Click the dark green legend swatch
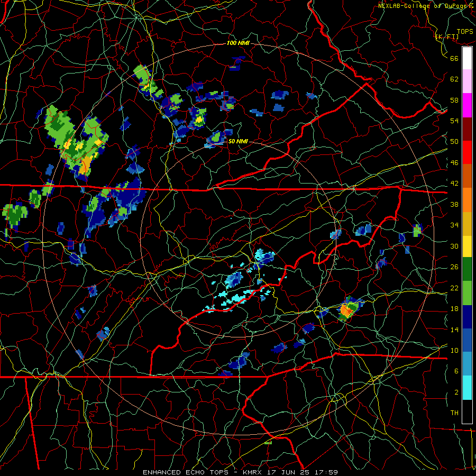Image resolution: width=476 pixels, height=476 pixels. pyautogui.click(x=467, y=269)
